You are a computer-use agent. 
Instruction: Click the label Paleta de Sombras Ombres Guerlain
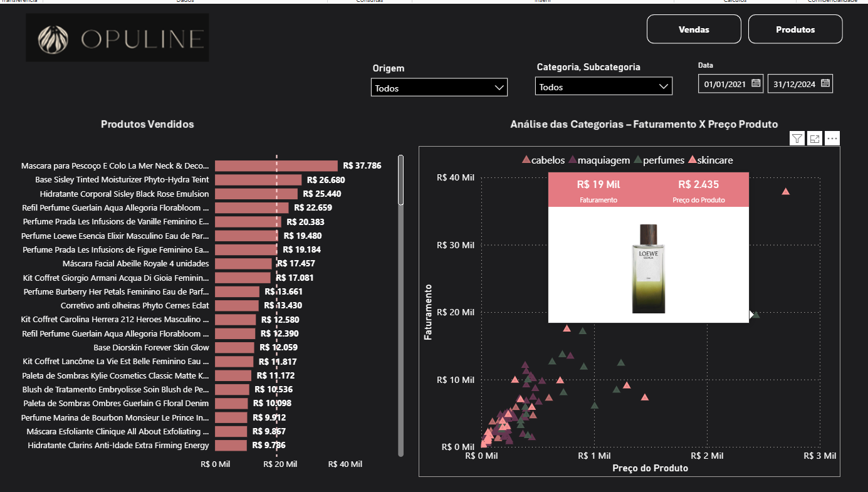click(x=117, y=403)
